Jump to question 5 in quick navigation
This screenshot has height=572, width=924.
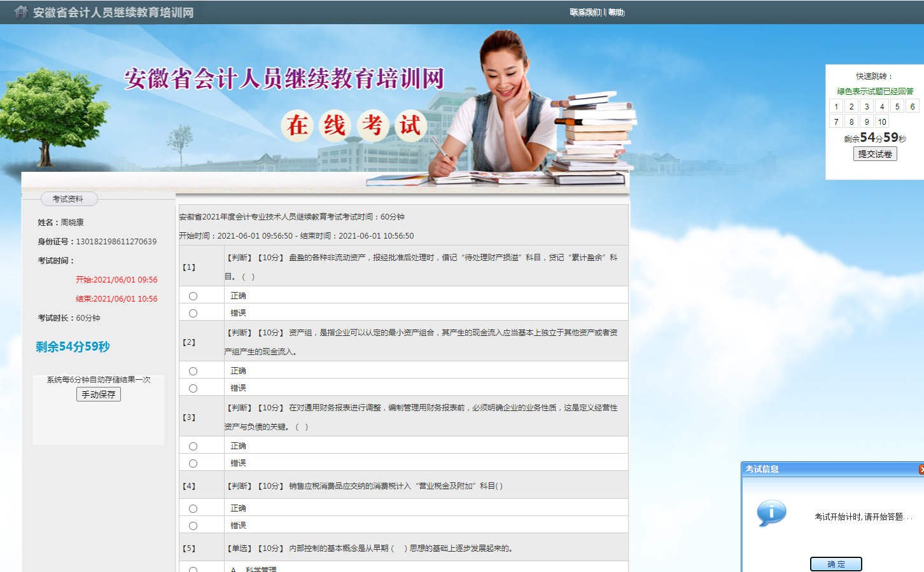tap(897, 106)
